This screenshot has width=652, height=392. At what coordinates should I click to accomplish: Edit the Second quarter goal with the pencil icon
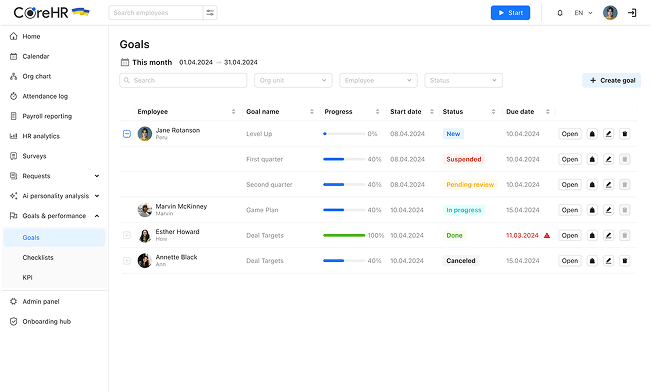click(x=608, y=185)
